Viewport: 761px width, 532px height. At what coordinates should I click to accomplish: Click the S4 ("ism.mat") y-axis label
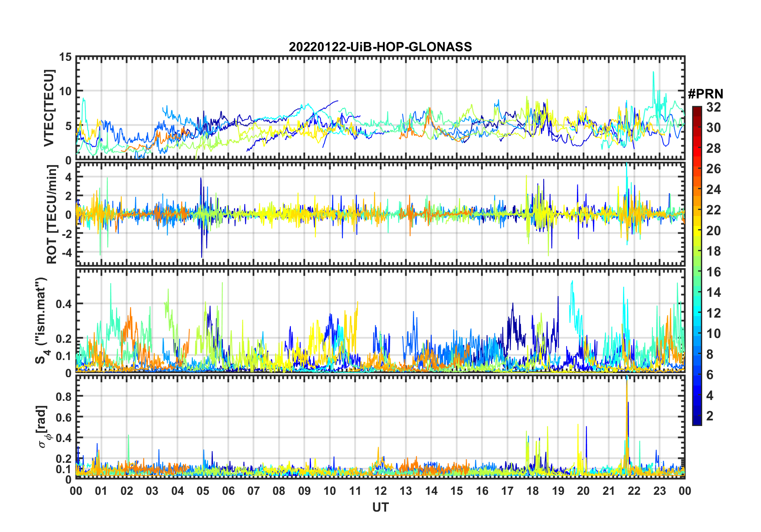43,321
